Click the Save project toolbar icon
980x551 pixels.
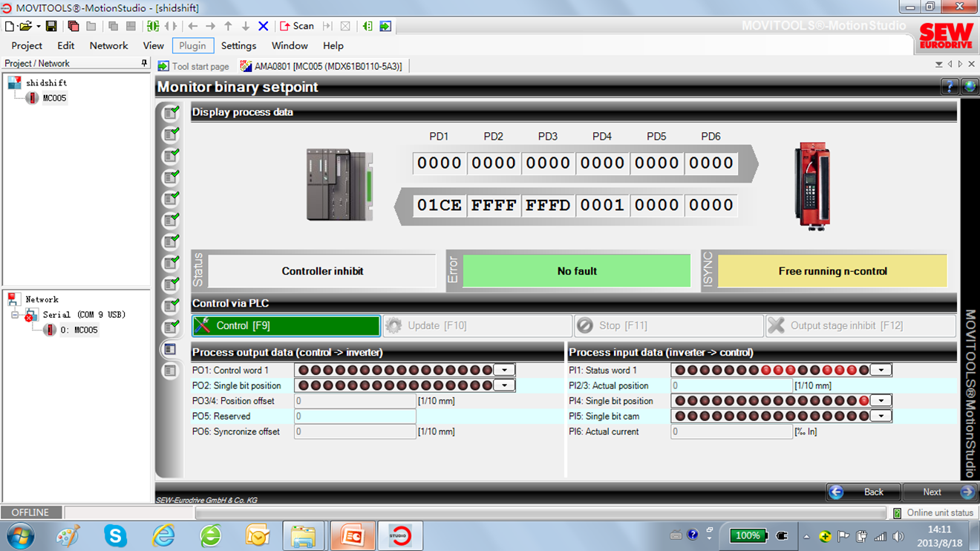point(51,26)
